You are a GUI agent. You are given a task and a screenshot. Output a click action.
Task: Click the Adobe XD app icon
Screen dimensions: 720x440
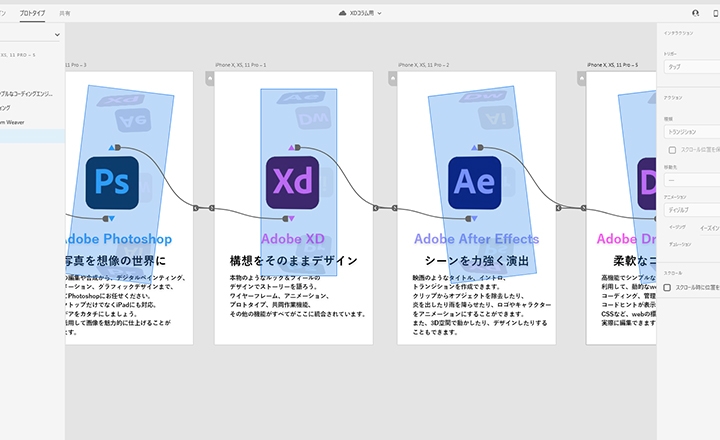coord(293,182)
